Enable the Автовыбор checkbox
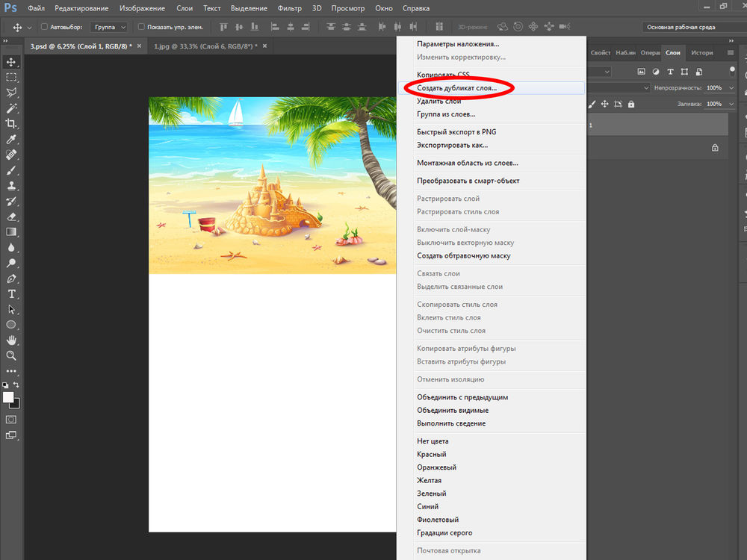Screen dimensions: 747x560 (x=43, y=27)
